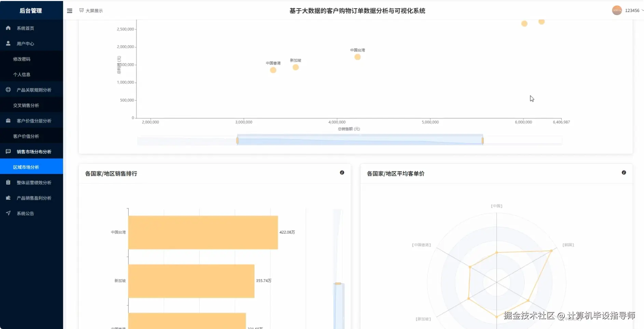644x329 pixels.
Task: Click the person icon beside 用户中心
Action: 8,43
